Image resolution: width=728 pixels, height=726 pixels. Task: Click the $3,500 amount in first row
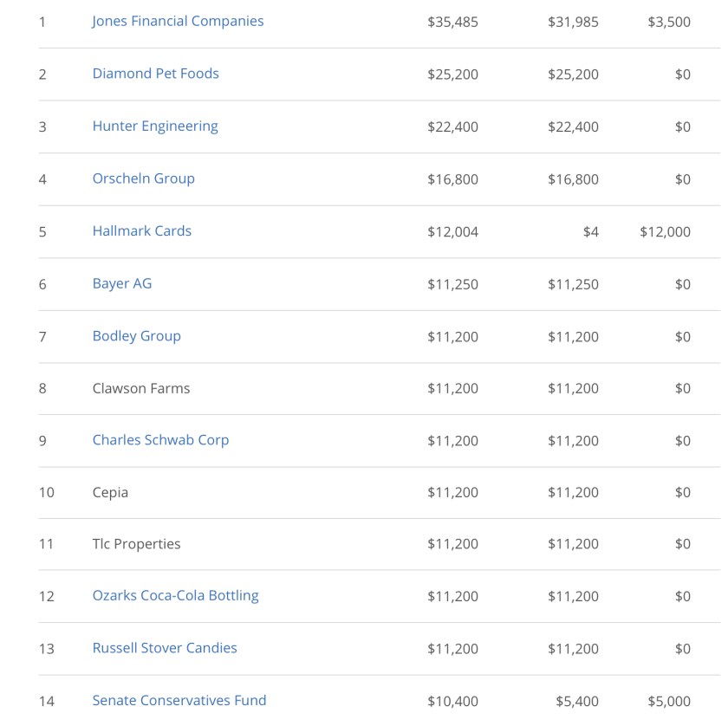[669, 22]
